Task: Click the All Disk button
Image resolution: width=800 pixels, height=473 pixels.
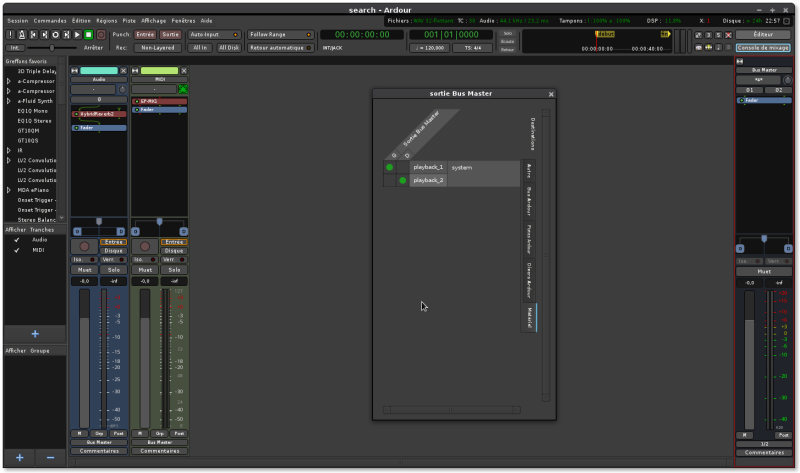Action: click(229, 47)
